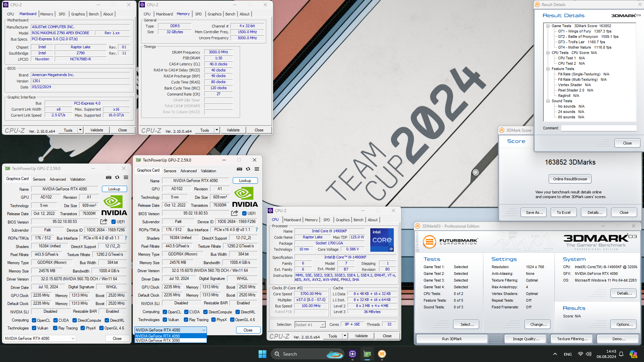Switch to the Sensors tab in the front GPU-Z window
Image resolution: width=644 pixels, height=362 pixels.
click(170, 171)
